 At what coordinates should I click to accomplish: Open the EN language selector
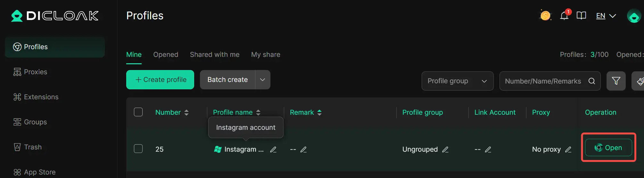tap(606, 16)
